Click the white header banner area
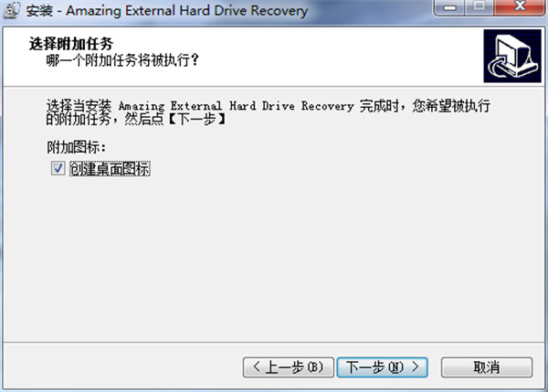Screen dimensions: 548x392 [274, 56]
